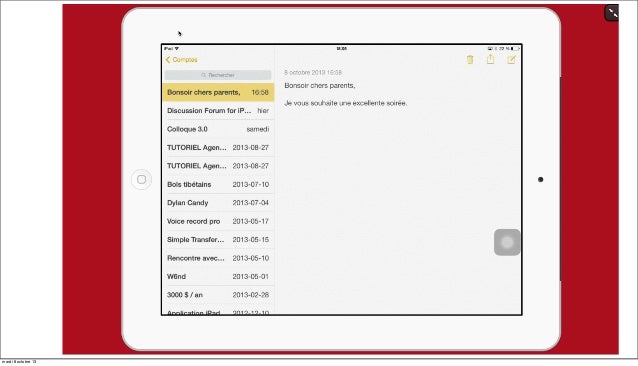Viewport: 638px width, 366px height.
Task: Open the 'Colloque 3.0' note
Action: click(x=218, y=129)
